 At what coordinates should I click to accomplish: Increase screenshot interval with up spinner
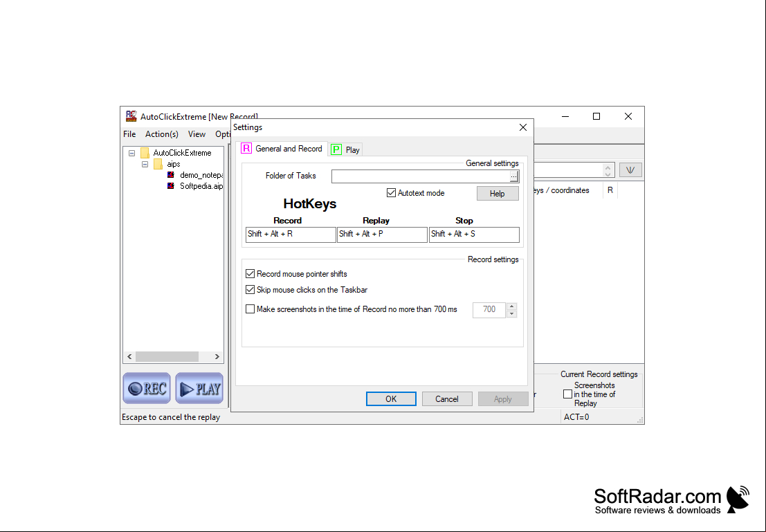click(511, 306)
